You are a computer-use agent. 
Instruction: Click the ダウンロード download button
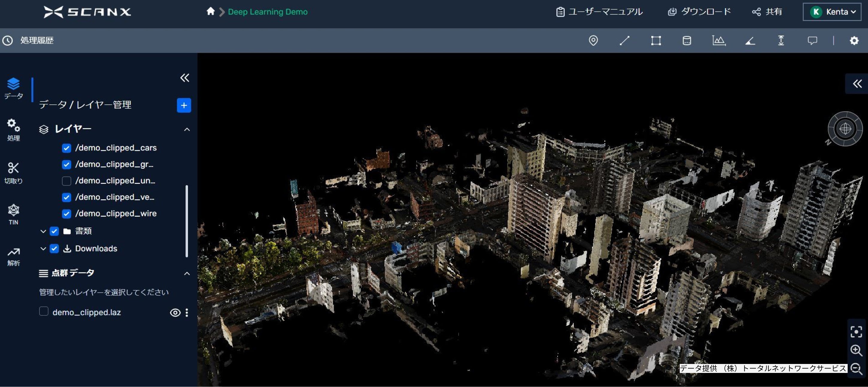click(x=699, y=12)
